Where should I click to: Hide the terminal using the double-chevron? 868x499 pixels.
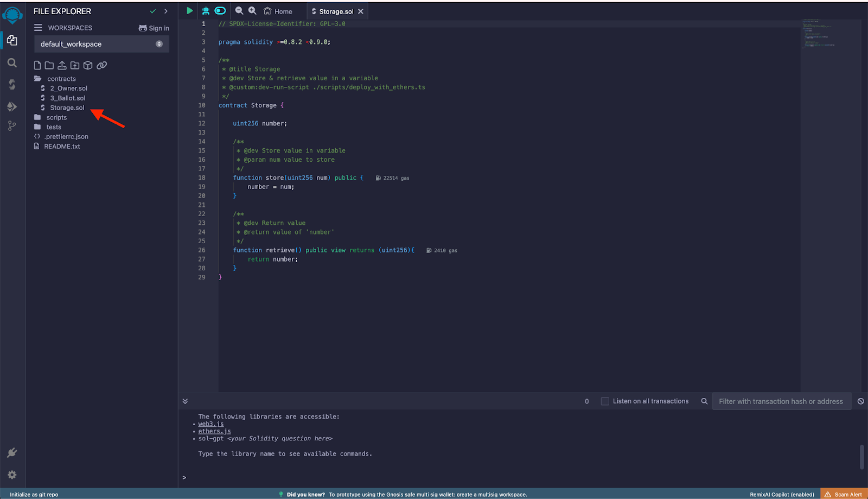click(x=185, y=401)
